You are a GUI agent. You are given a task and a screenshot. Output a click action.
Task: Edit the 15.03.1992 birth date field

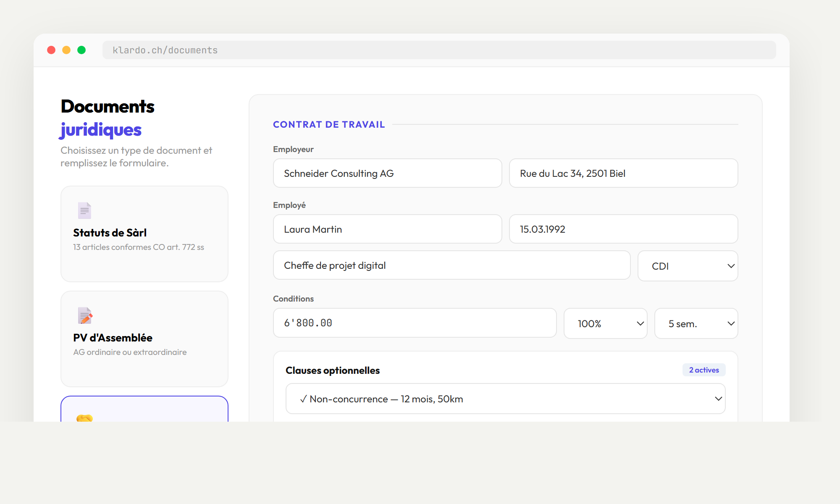pos(623,229)
